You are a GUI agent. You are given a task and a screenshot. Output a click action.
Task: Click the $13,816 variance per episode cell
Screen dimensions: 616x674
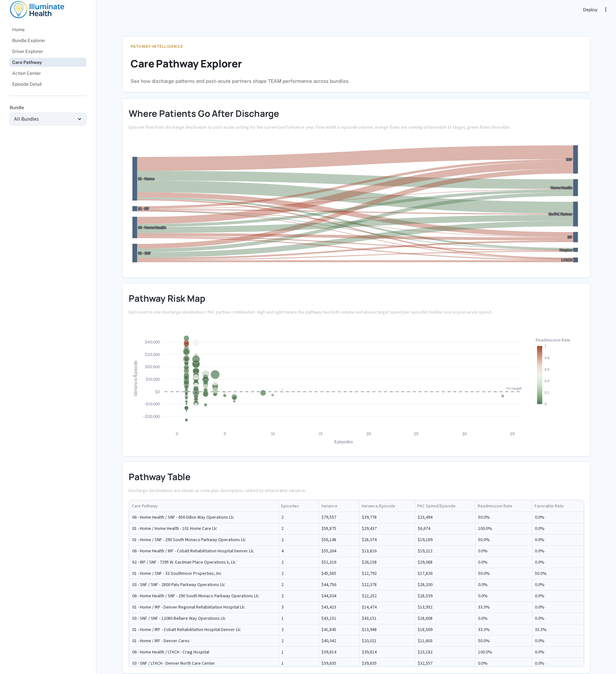(x=387, y=551)
